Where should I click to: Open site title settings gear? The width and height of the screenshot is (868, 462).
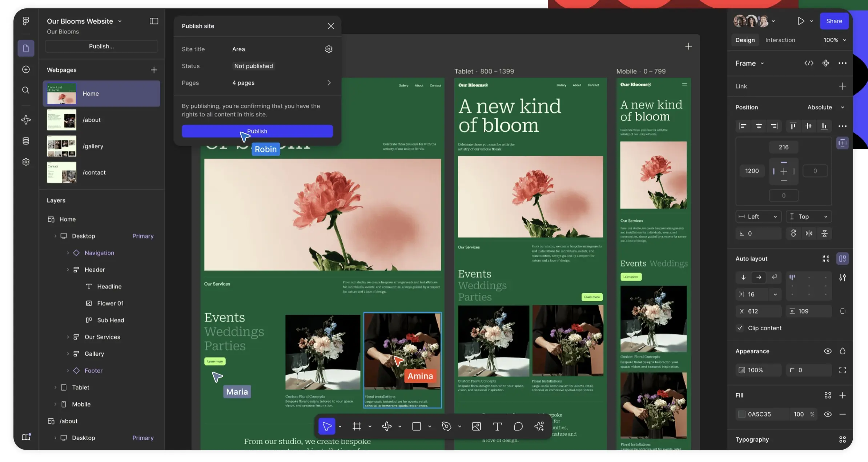(329, 49)
